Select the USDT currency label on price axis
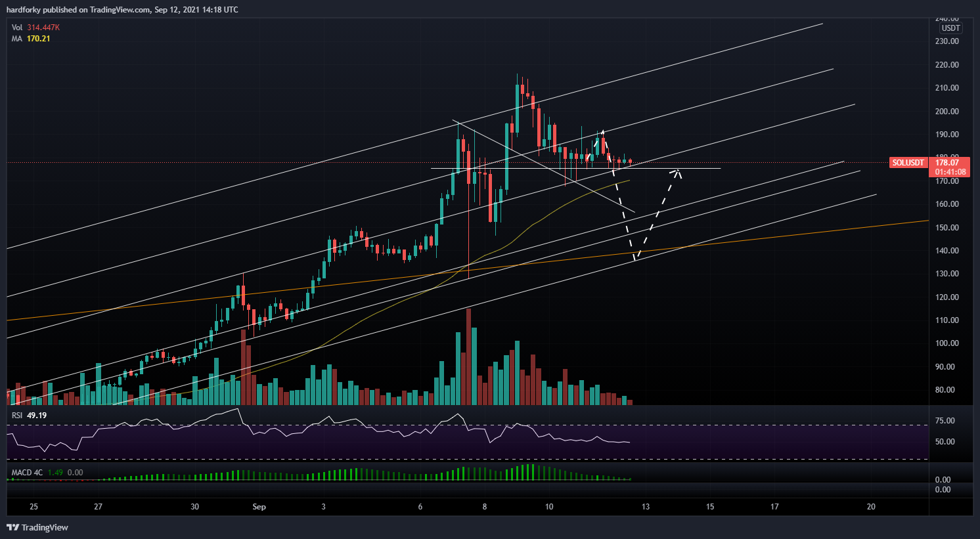Image resolution: width=980 pixels, height=539 pixels. coord(950,28)
